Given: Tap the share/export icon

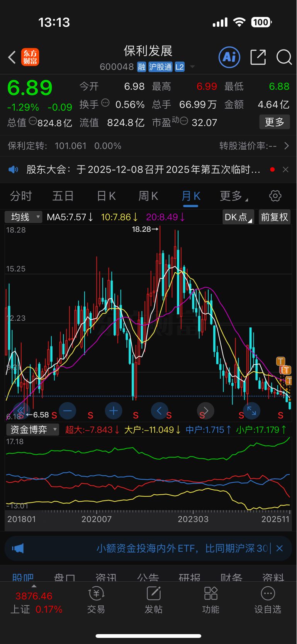Looking at the screenshot, I should coord(258,57).
